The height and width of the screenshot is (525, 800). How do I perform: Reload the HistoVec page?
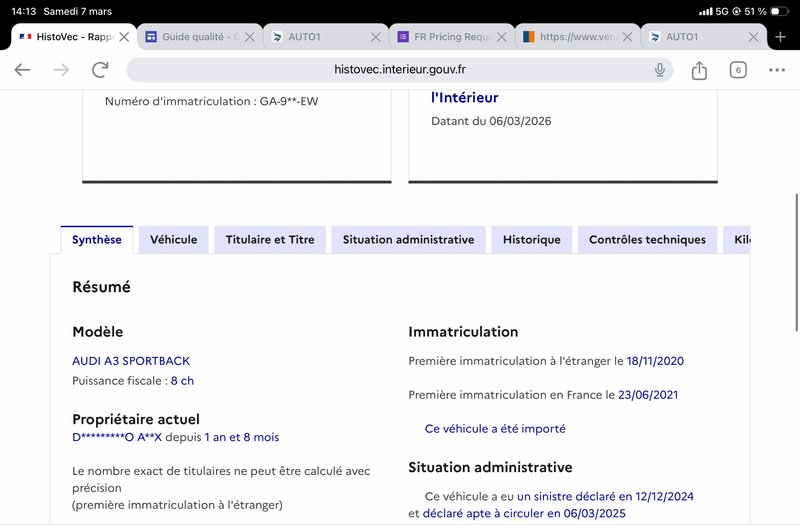pos(100,70)
